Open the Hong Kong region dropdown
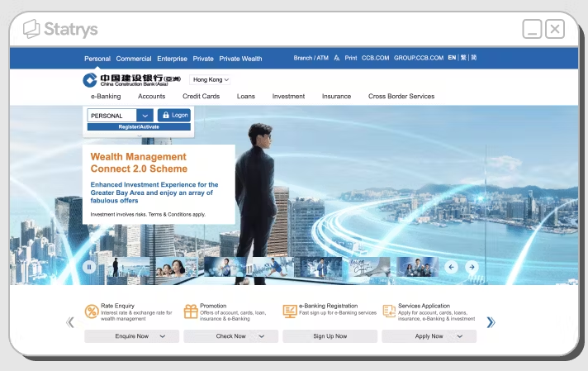 [210, 80]
